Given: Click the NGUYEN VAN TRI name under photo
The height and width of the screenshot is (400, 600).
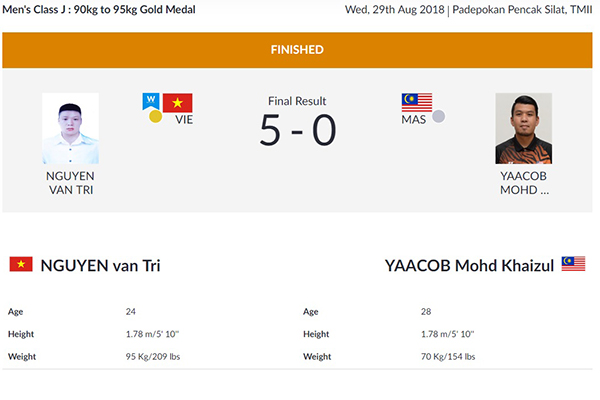Looking at the screenshot, I should pyautogui.click(x=70, y=183).
